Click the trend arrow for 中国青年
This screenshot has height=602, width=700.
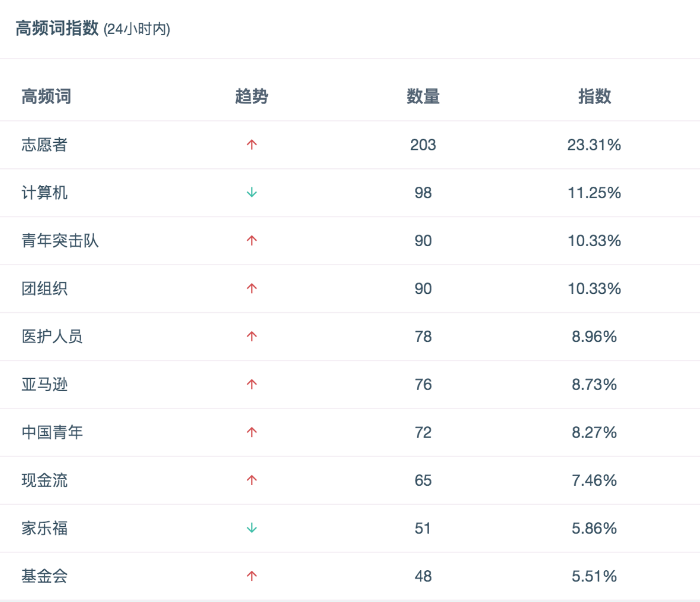tap(252, 432)
